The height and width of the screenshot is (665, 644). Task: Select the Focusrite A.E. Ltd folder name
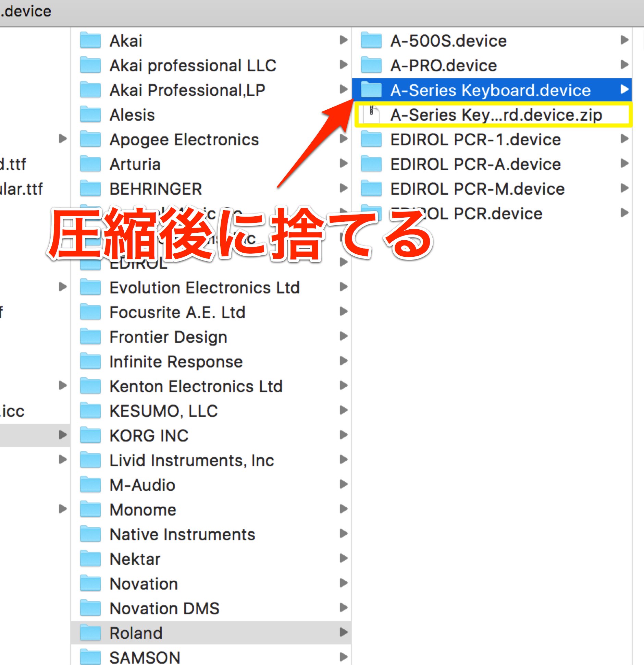click(x=177, y=312)
